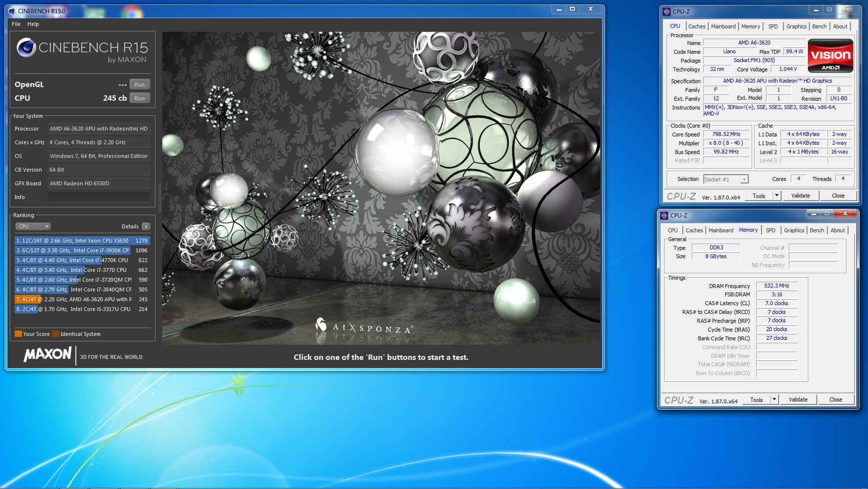
Task: Expand ranking Details arrow button
Action: [x=146, y=226]
